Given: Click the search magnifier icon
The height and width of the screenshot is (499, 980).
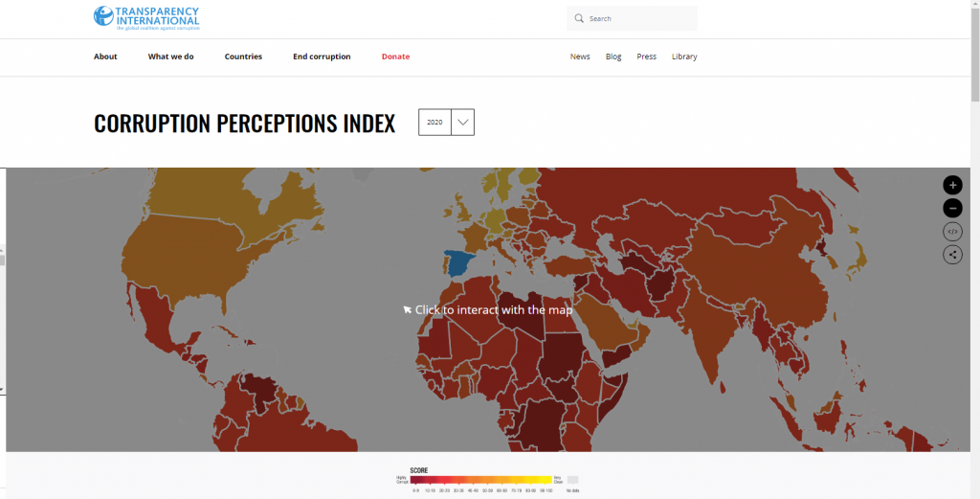Looking at the screenshot, I should coord(579,19).
